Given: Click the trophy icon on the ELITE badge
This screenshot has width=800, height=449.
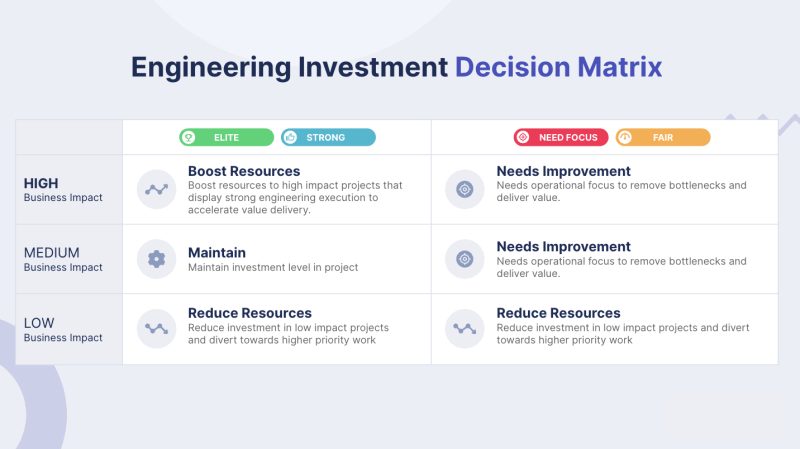Looking at the screenshot, I should [x=188, y=137].
